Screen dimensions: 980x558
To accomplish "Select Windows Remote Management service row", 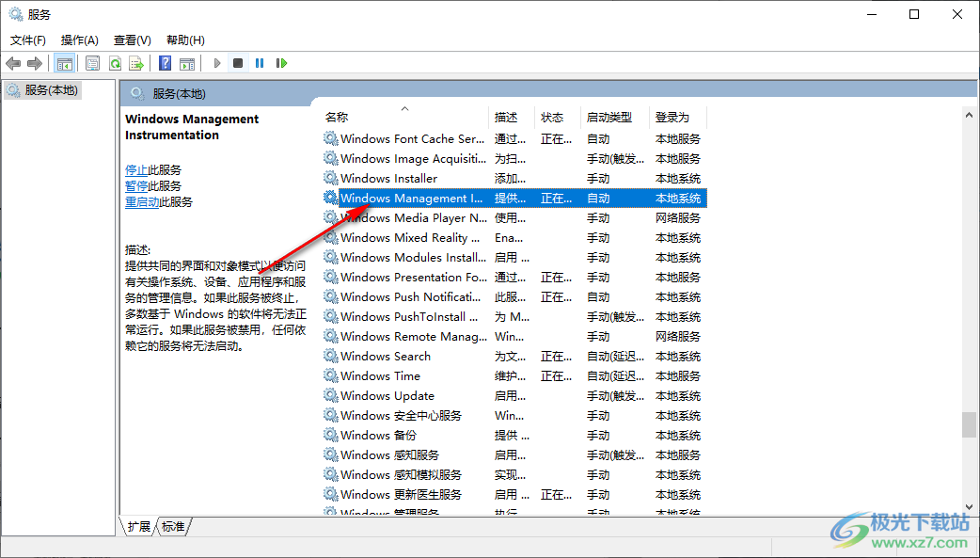I will [515, 337].
